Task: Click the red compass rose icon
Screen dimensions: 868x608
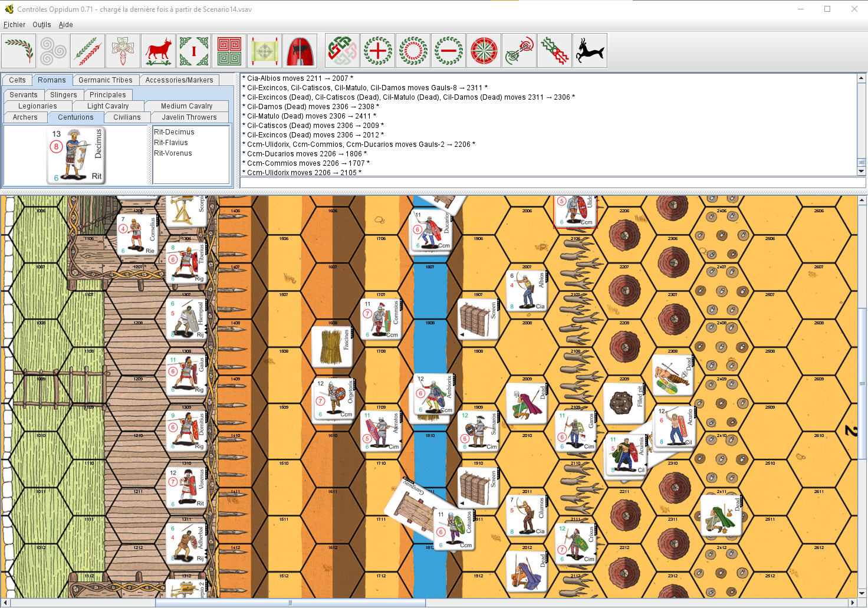Action: point(484,51)
